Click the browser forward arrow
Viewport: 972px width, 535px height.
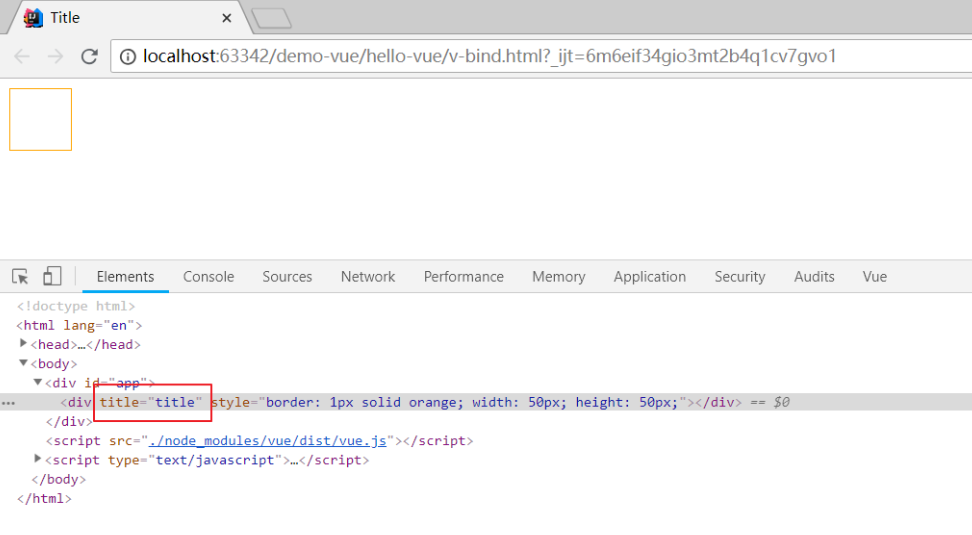point(55,56)
